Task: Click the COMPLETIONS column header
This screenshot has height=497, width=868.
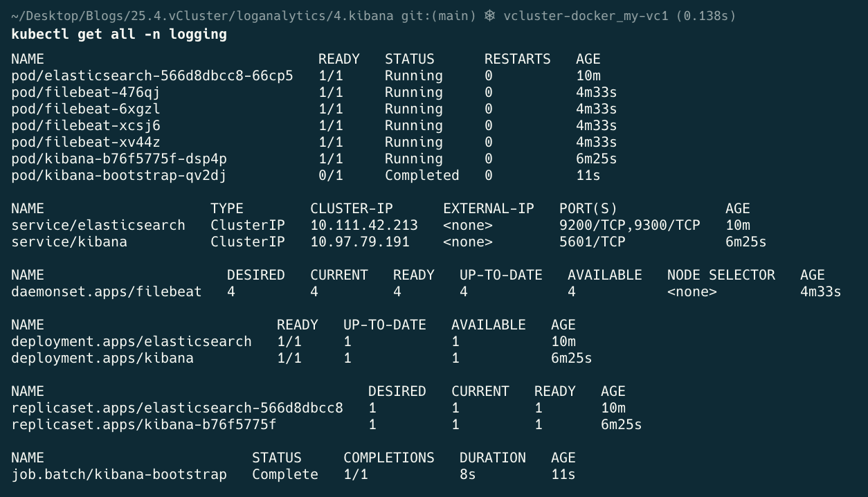Action: (389, 458)
